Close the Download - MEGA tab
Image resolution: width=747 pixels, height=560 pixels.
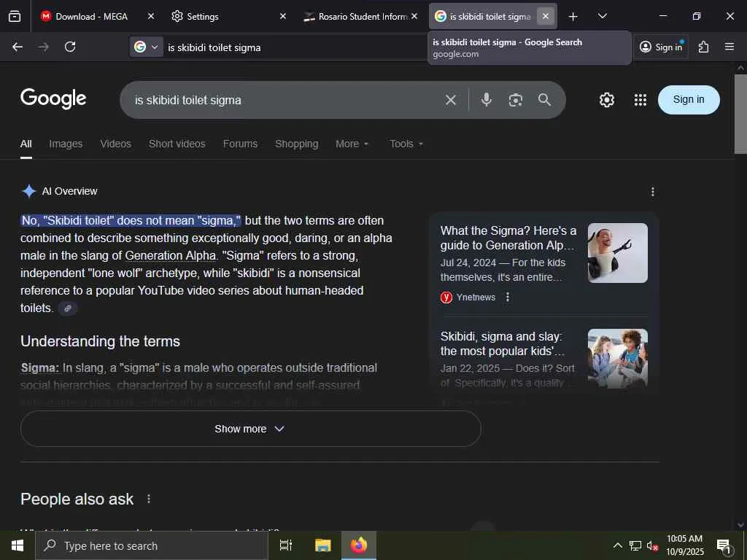(151, 16)
